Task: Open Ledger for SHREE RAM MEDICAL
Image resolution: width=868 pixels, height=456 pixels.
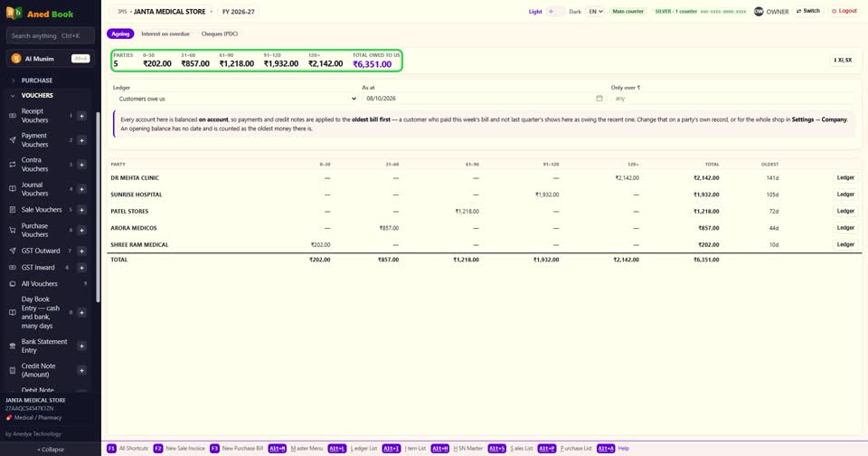Action: [x=845, y=244]
